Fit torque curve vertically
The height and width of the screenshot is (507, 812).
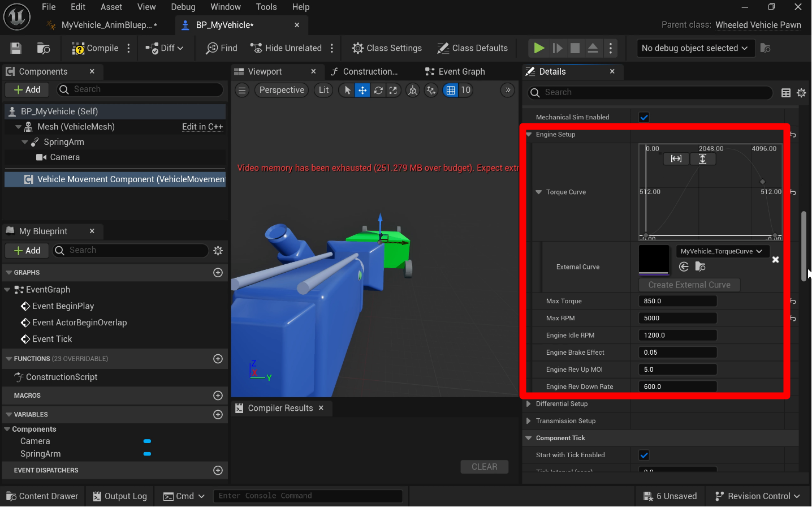pos(703,159)
